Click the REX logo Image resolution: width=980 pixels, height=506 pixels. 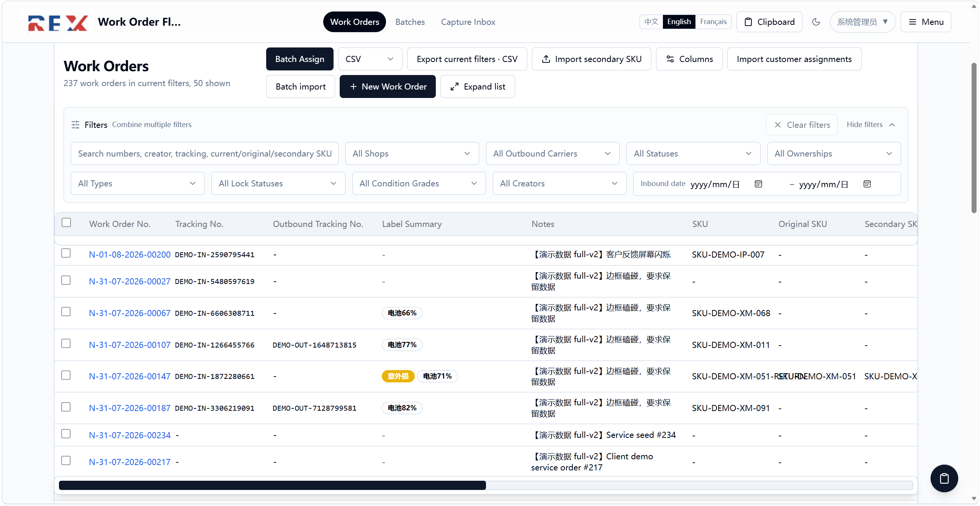[58, 23]
